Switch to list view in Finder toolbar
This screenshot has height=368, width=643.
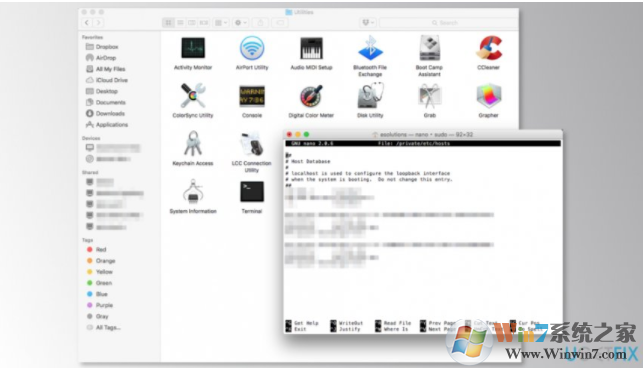pyautogui.click(x=180, y=23)
